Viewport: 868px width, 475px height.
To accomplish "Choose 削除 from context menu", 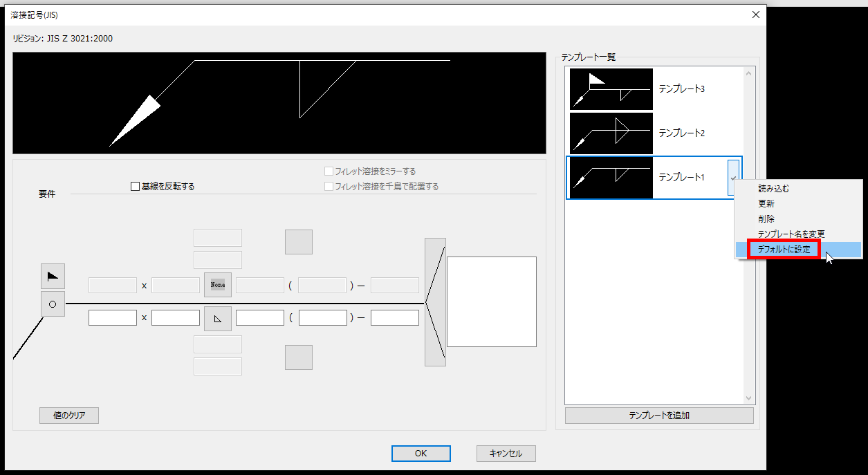I will pos(766,219).
